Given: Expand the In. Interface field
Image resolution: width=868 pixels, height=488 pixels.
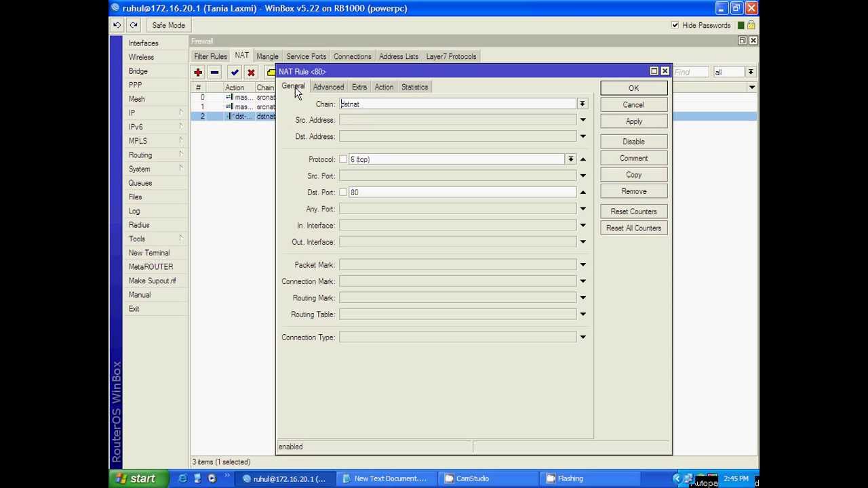Looking at the screenshot, I should [583, 225].
